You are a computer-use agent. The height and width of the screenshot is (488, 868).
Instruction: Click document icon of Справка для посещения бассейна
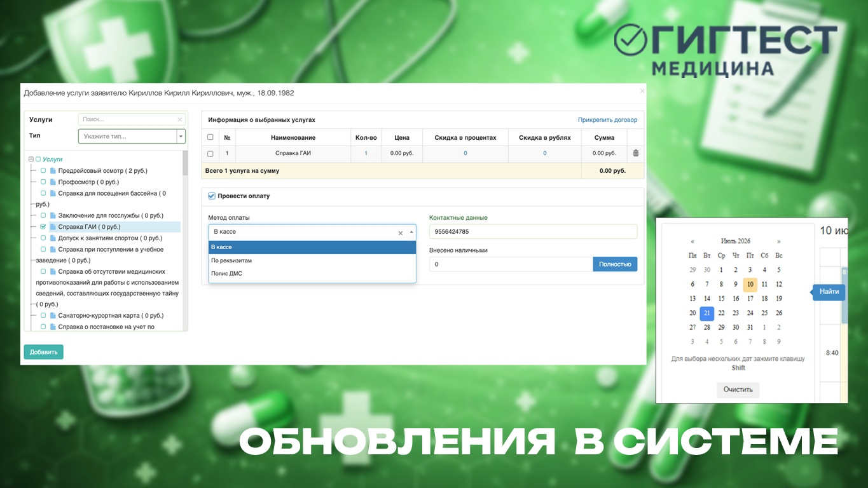point(53,193)
